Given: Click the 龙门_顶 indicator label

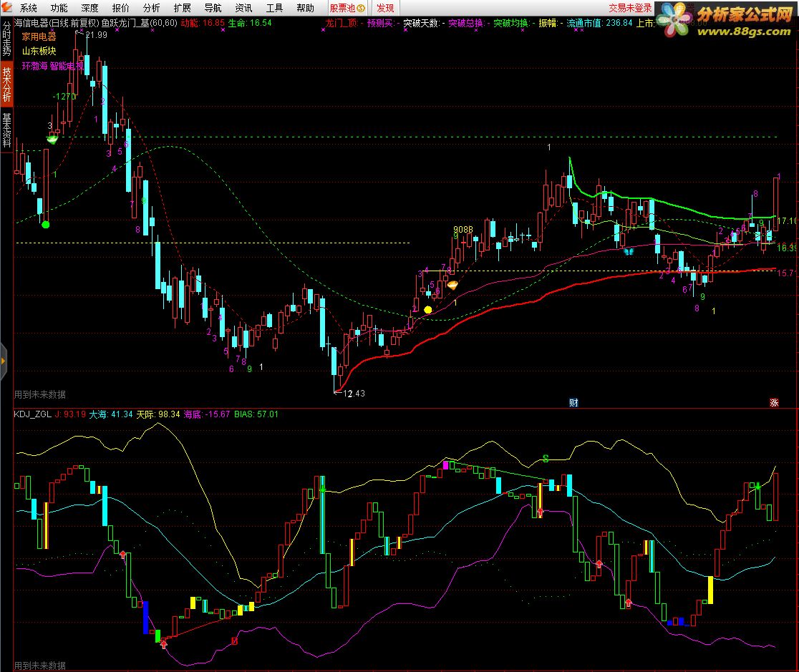Looking at the screenshot, I should (x=344, y=23).
